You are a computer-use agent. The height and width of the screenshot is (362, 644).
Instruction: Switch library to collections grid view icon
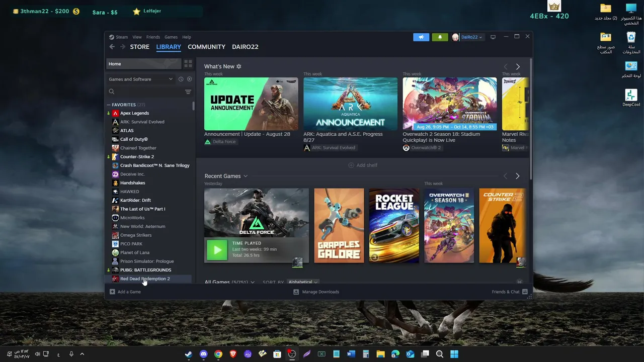188,64
